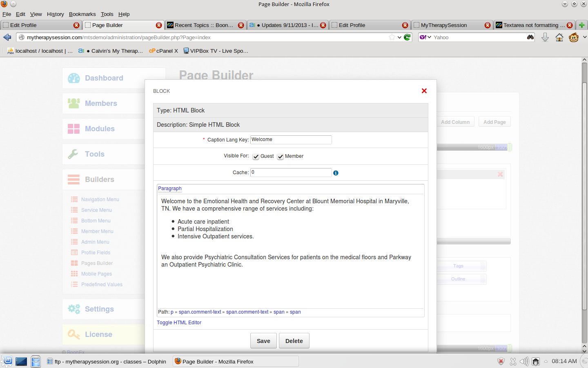The image size is (588, 368).
Task: Switch to the MyTherapySession tab
Action: 444,25
